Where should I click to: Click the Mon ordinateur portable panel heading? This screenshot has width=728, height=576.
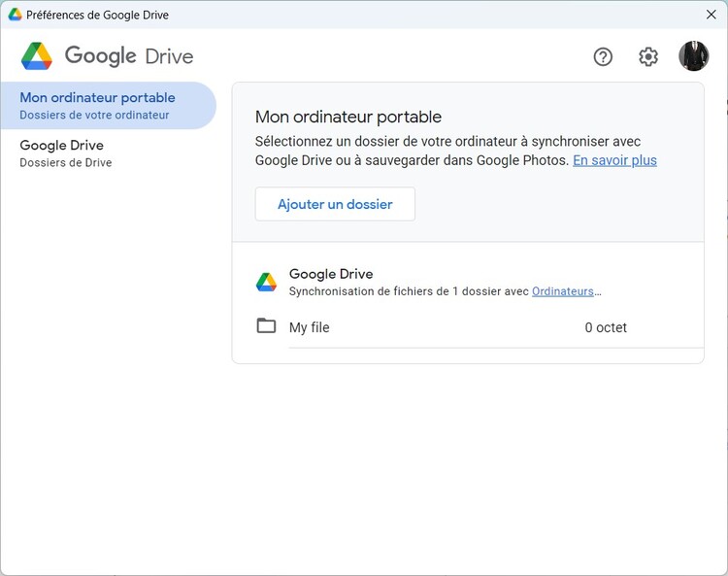[348, 117]
